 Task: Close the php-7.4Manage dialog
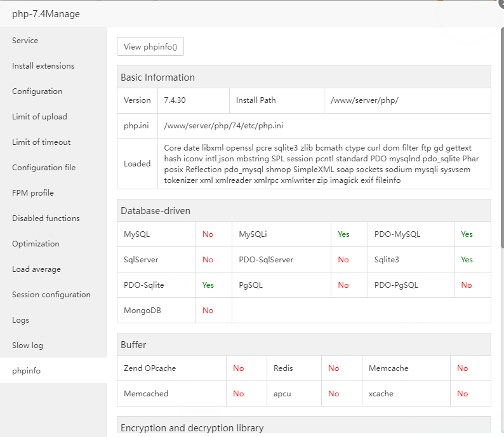[500, 3]
